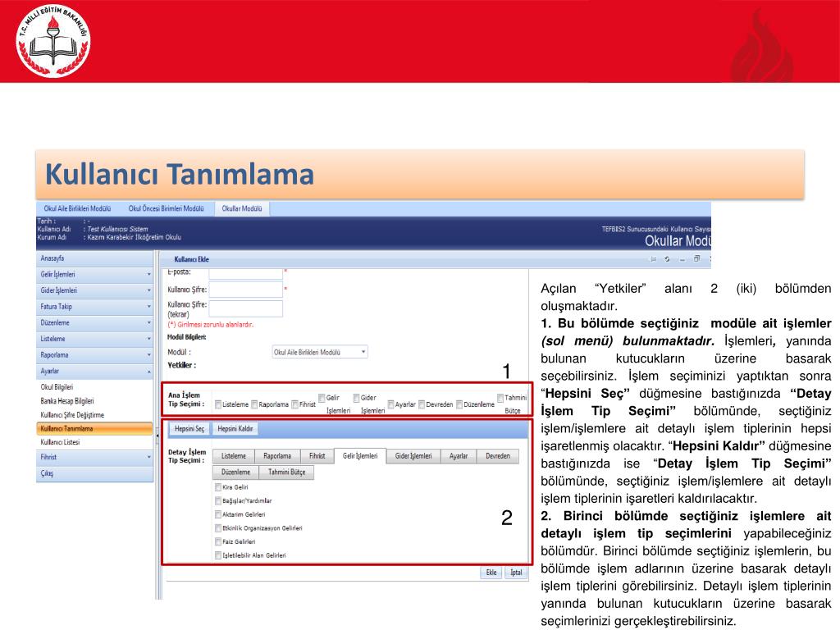Switch to the Devreden detail tab
This screenshot has width=840, height=630.
(498, 456)
